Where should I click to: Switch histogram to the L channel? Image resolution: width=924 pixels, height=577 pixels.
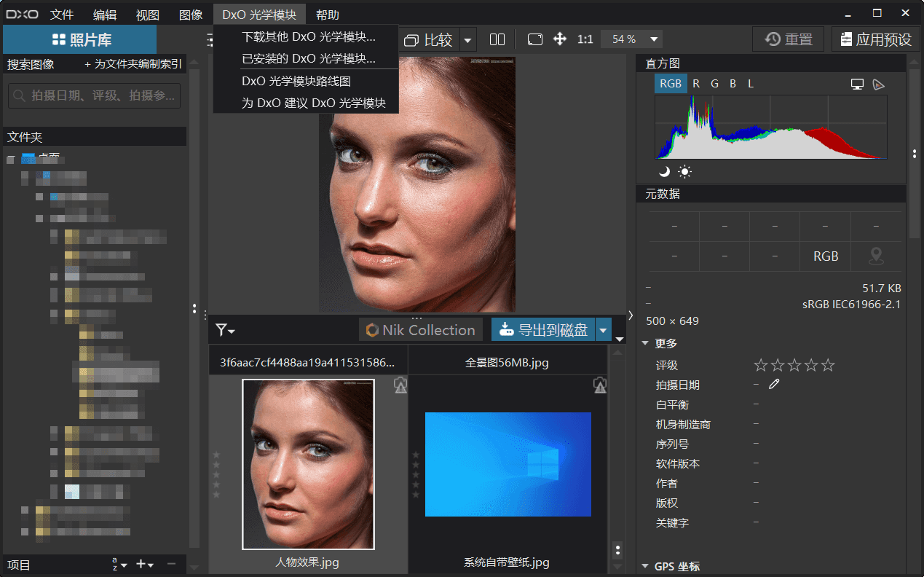(x=751, y=84)
